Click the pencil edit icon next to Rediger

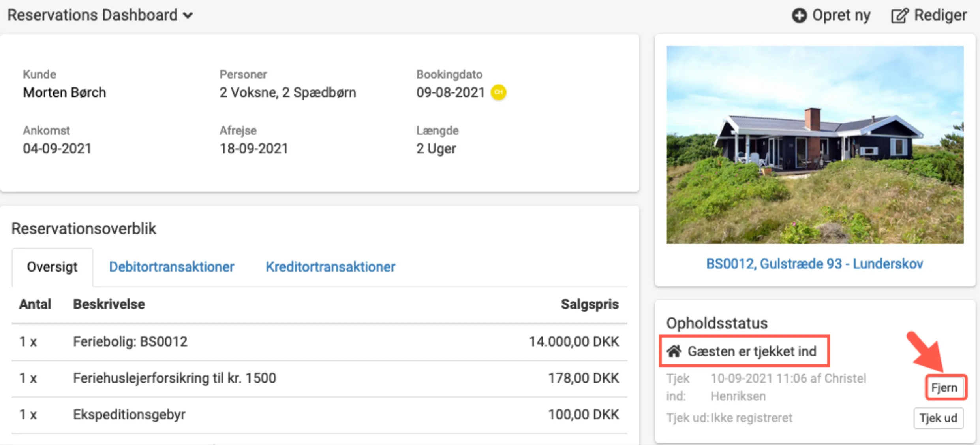pos(899,16)
